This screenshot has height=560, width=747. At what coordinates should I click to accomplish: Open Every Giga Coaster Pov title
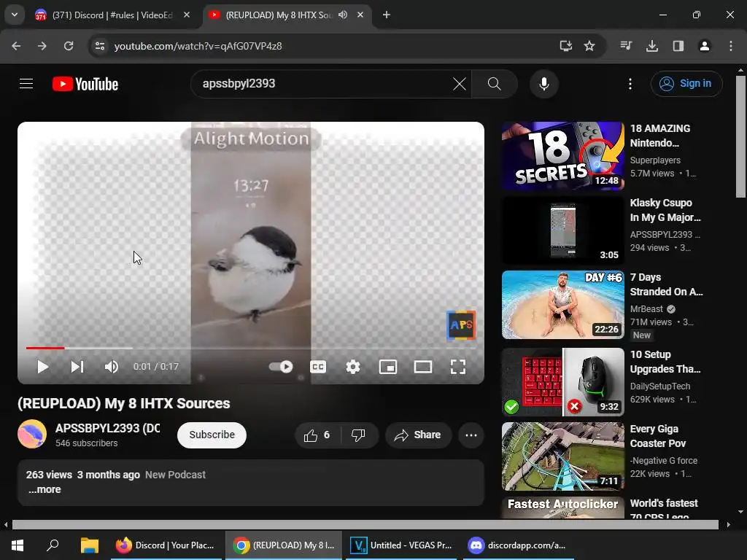658,436
